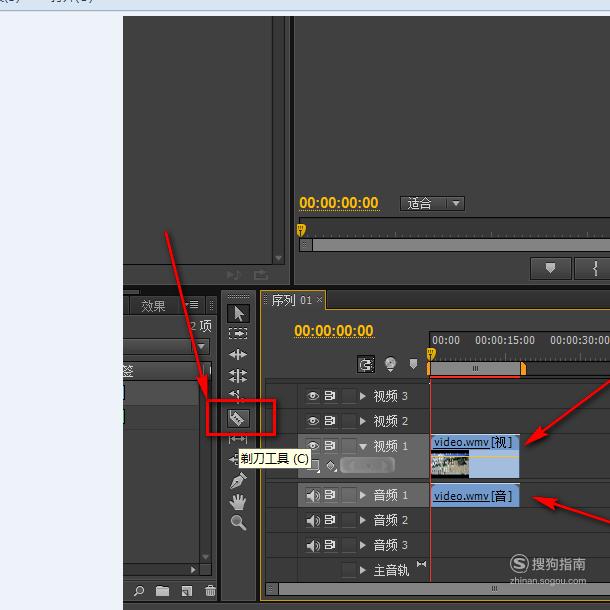Open the project panel menu icon
This screenshot has height=610, width=610.
point(192,304)
